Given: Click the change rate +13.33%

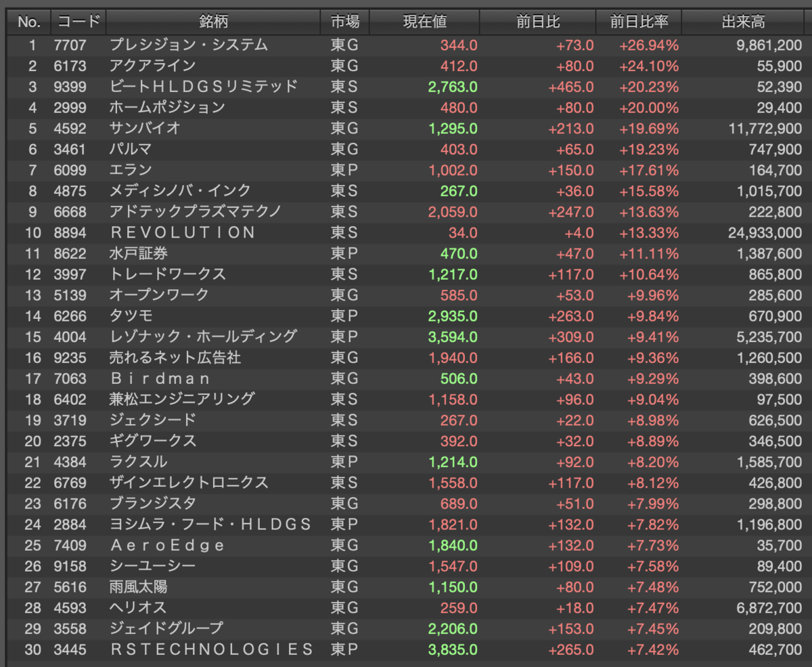Looking at the screenshot, I should pyautogui.click(x=649, y=233).
